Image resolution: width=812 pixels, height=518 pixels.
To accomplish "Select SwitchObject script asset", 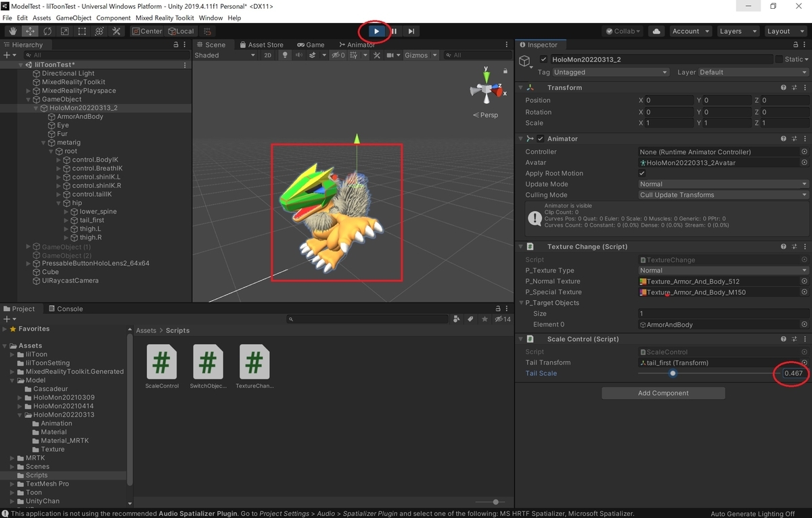I will pos(208,367).
